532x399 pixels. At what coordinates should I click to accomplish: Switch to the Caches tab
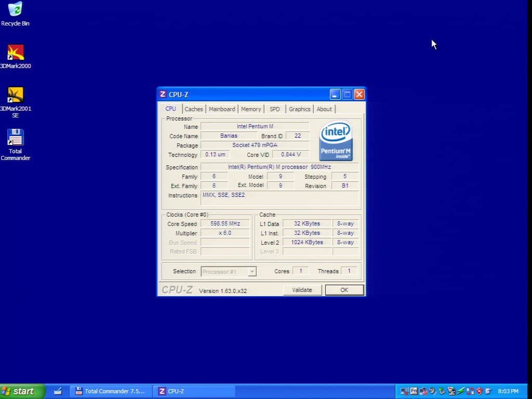click(194, 109)
